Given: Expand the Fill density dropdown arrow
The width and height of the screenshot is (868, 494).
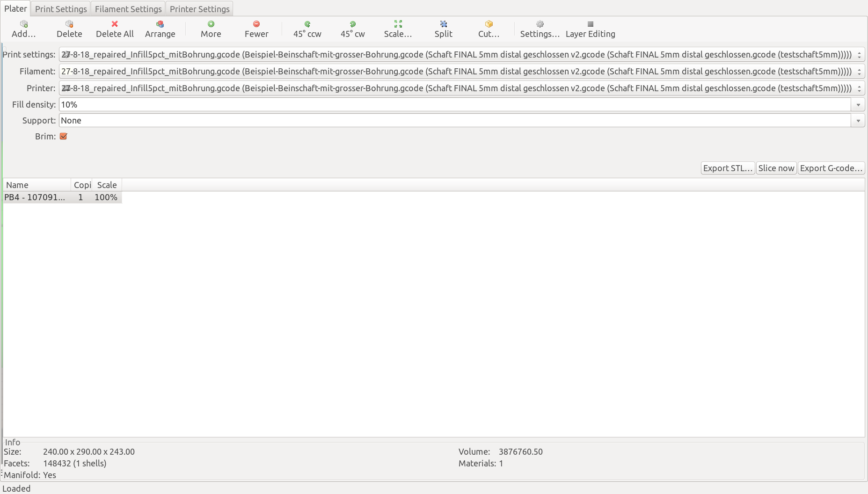Looking at the screenshot, I should 858,105.
